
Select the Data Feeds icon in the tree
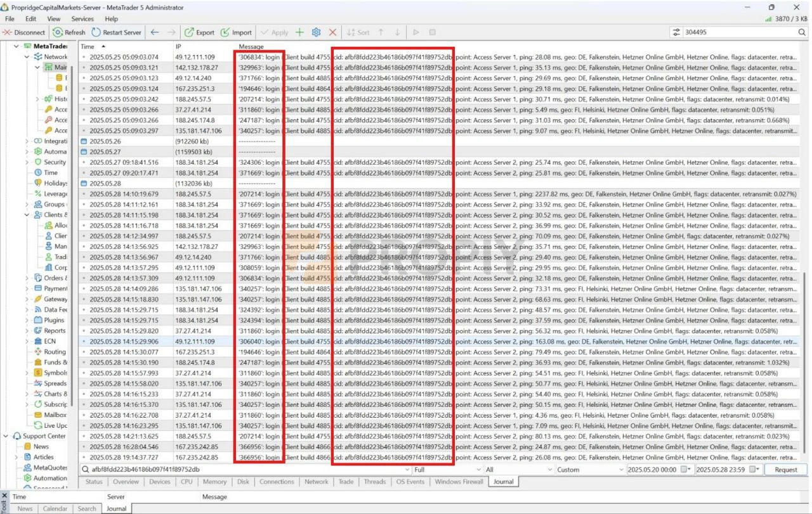coord(38,309)
